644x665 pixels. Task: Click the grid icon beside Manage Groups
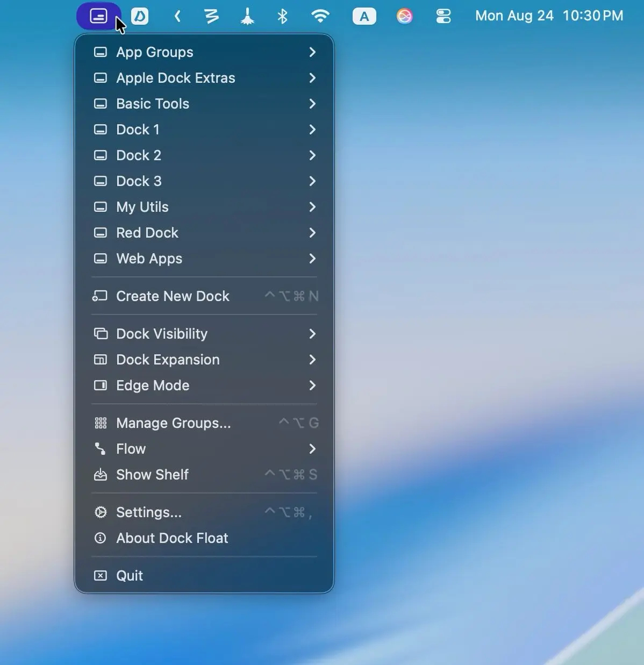(101, 423)
